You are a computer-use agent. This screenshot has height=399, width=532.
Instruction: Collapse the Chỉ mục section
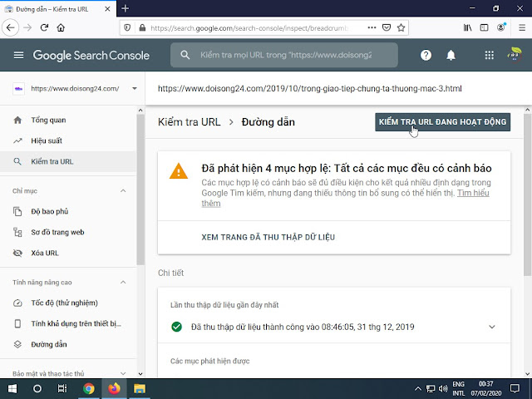[123, 190]
